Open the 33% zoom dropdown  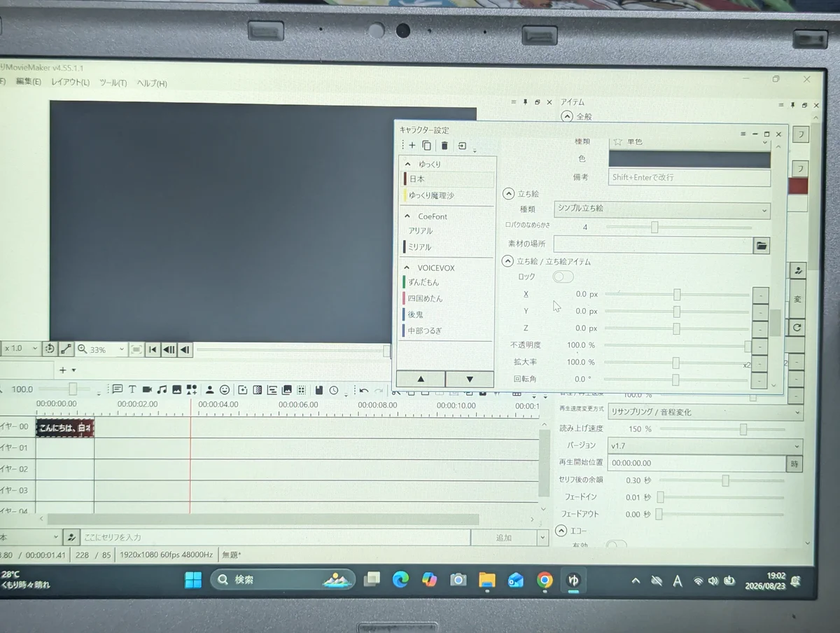pyautogui.click(x=101, y=349)
